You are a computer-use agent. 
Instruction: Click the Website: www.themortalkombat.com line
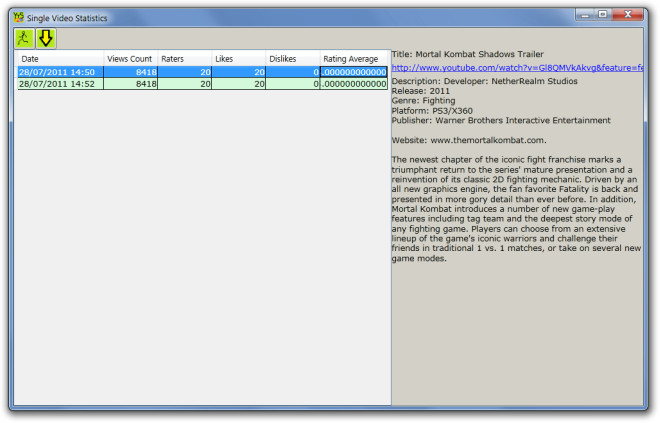(x=469, y=140)
